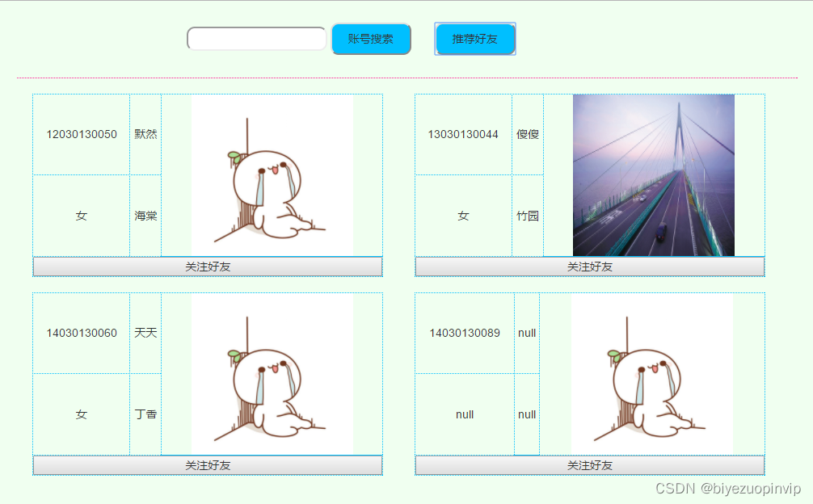
Task: Click the 海棠 name cell
Action: pos(145,216)
